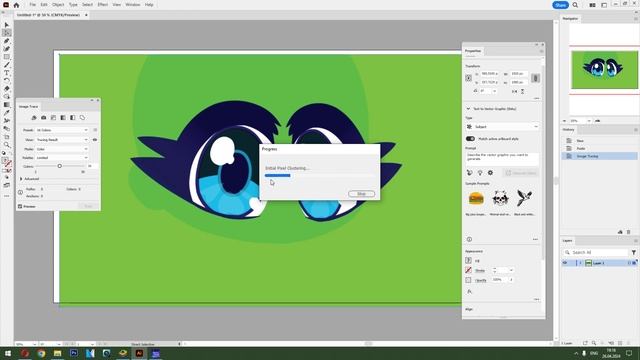640x360 pixels.
Task: Open the Preset dropdown in Image Trace
Action: tap(62, 130)
